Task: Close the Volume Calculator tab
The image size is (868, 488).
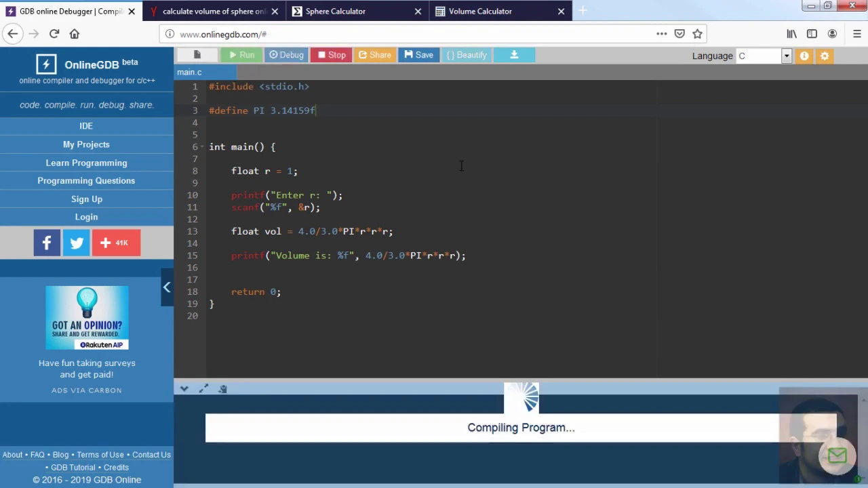Action: (x=561, y=12)
